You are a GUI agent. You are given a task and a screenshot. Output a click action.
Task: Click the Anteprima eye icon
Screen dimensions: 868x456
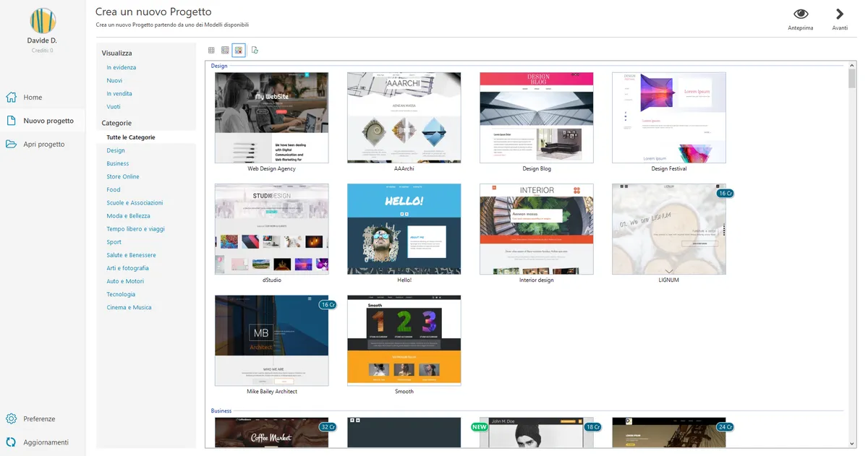800,14
